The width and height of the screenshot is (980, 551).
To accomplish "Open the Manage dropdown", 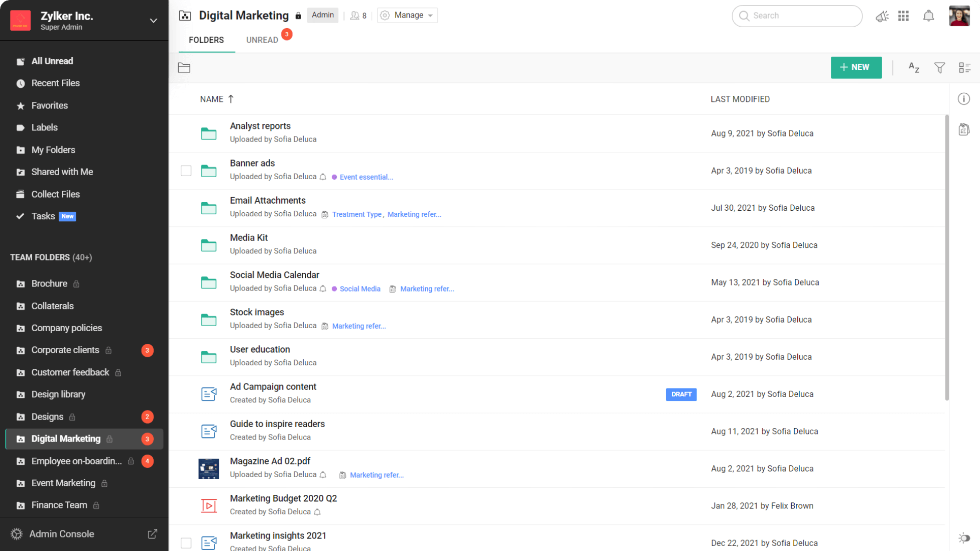I will [x=407, y=16].
